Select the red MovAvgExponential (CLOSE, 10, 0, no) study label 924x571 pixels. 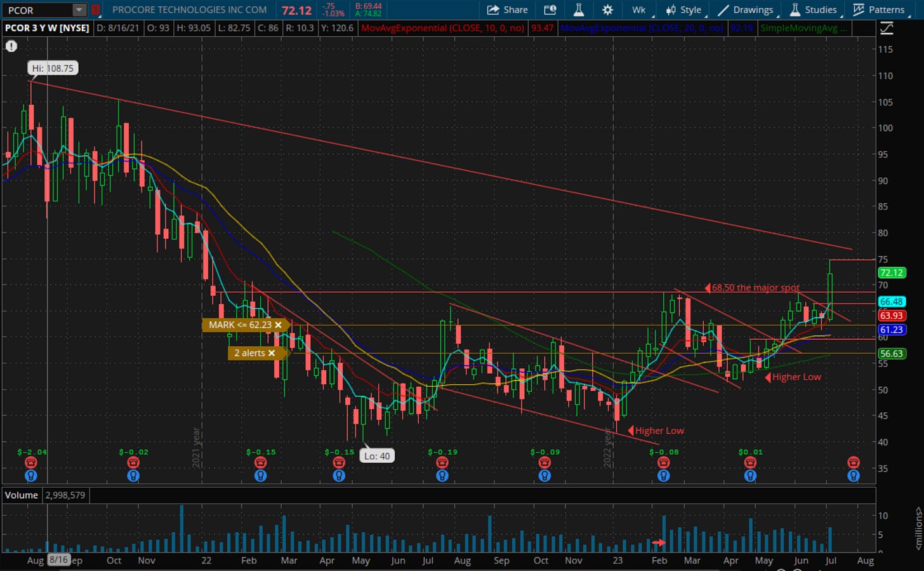coord(442,28)
